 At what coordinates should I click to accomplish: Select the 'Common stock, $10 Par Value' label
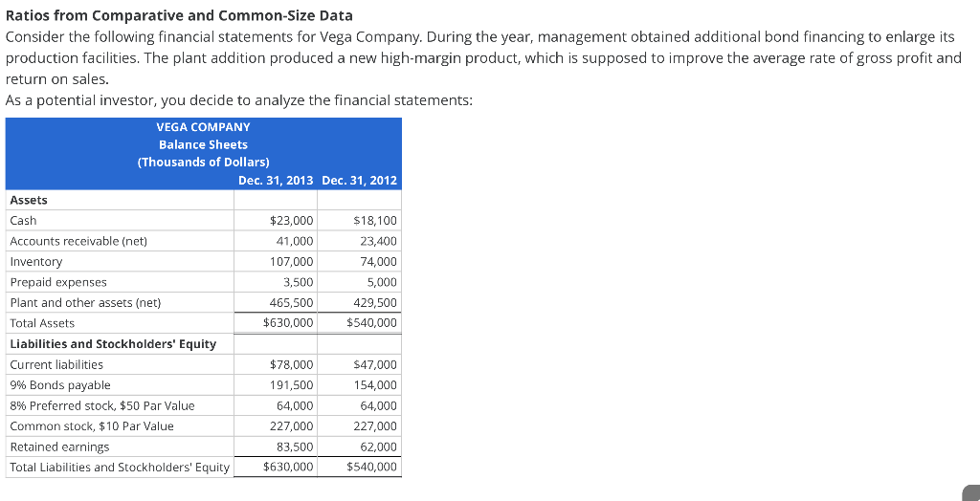tap(92, 426)
